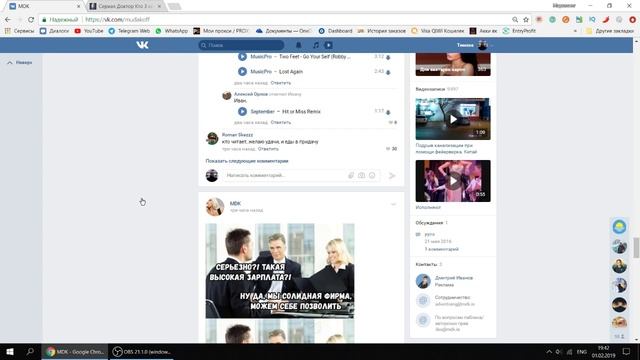Open Chrome menu button at toolbar end
The image size is (640, 360).
pos(632,20)
